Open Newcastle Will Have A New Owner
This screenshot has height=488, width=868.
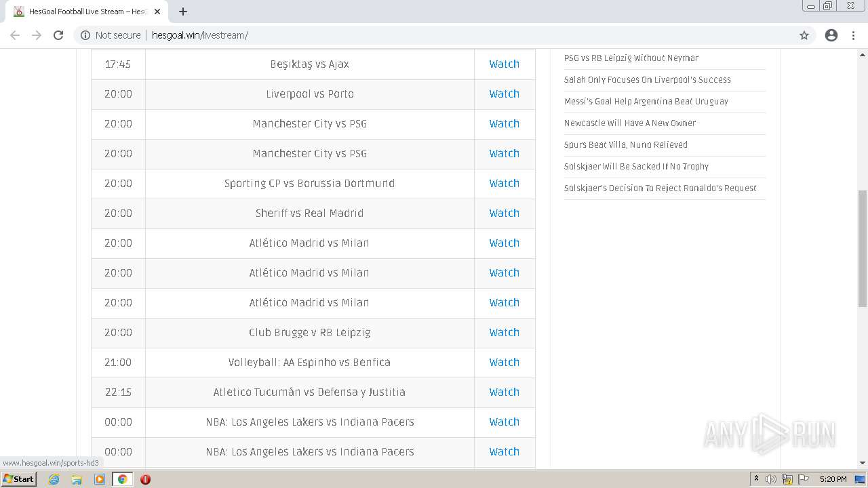pos(630,123)
